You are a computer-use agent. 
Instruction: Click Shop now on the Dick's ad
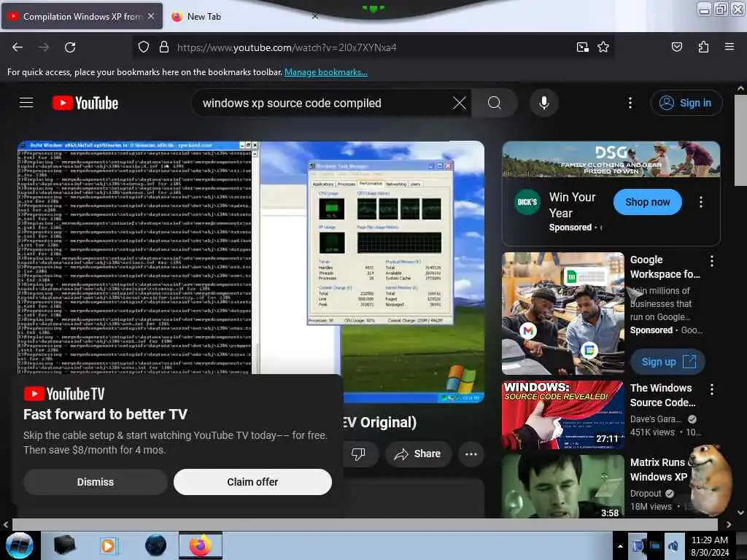647,202
